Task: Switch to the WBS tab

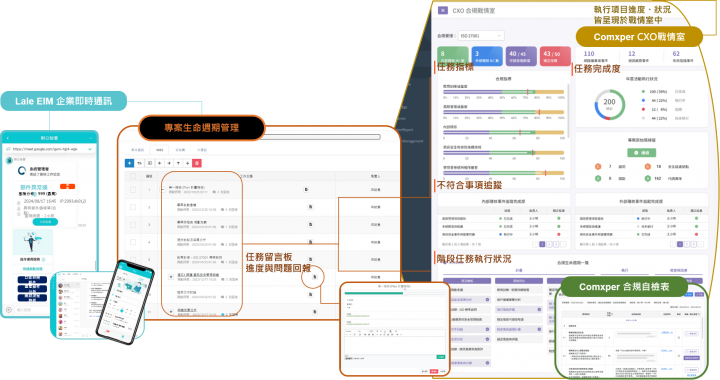Action: 159,150
